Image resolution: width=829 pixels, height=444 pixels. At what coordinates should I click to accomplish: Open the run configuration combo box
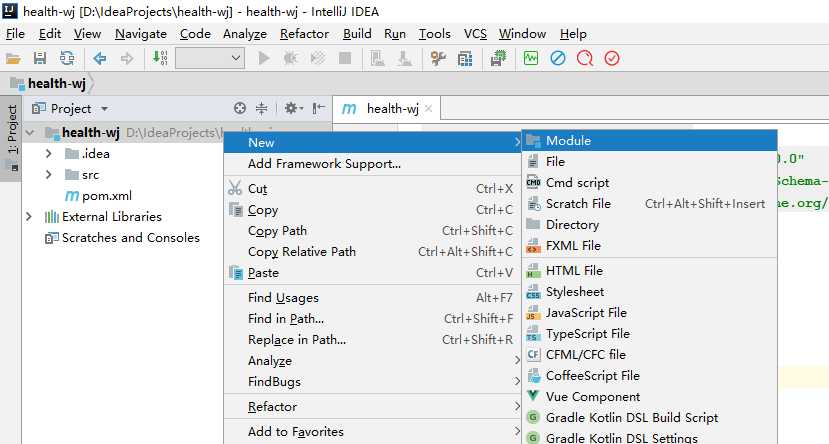210,58
